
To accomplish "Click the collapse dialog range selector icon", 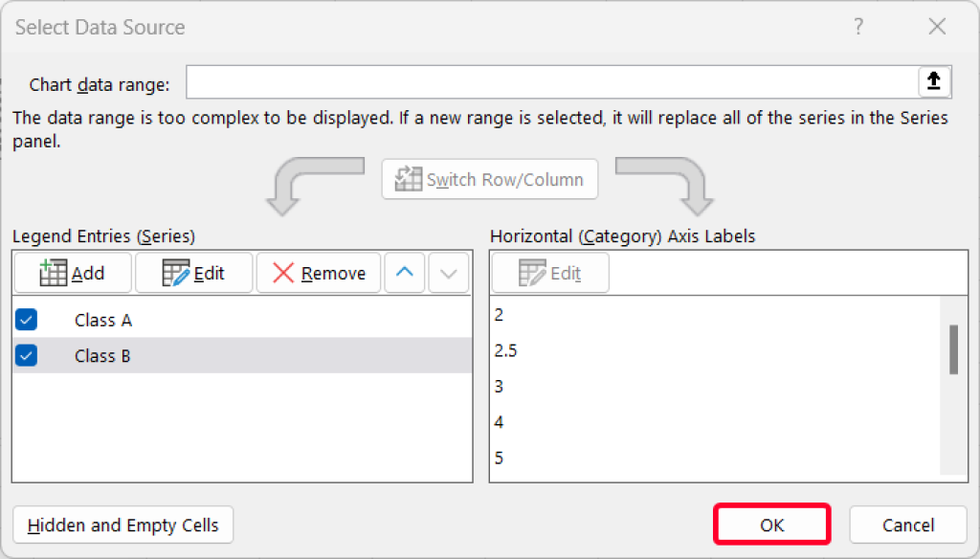I will coord(934,82).
